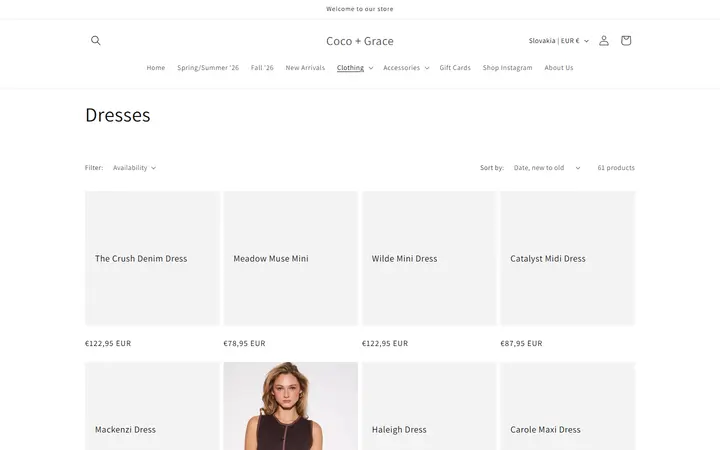Open New Arrivals page

[305, 68]
